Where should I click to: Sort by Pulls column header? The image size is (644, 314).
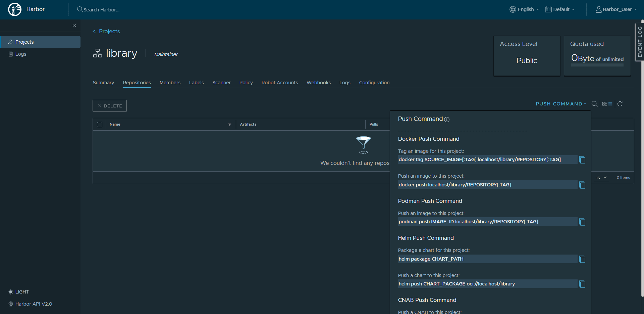[x=374, y=124]
